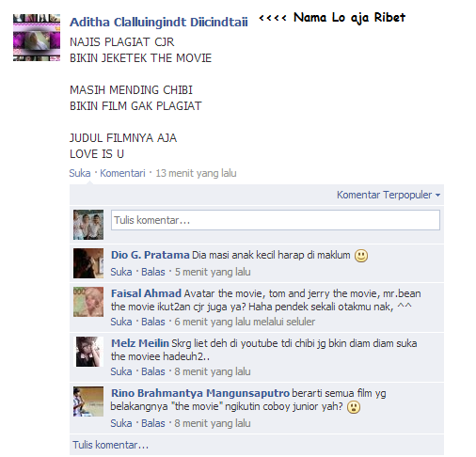Click the 13 menit yang lalu timestamp

tap(196, 173)
